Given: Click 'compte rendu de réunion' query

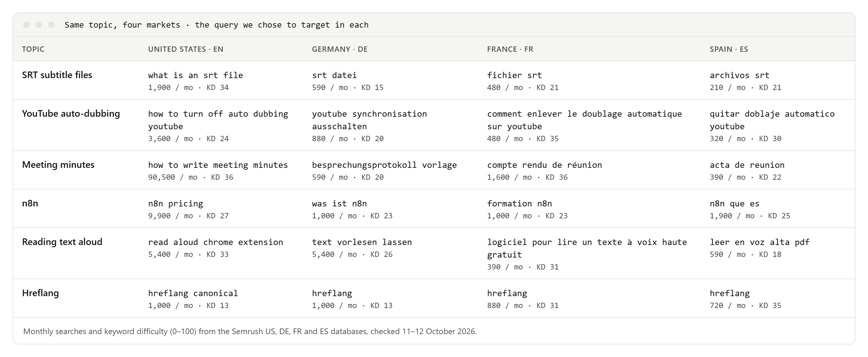Looking at the screenshot, I should coord(544,165).
